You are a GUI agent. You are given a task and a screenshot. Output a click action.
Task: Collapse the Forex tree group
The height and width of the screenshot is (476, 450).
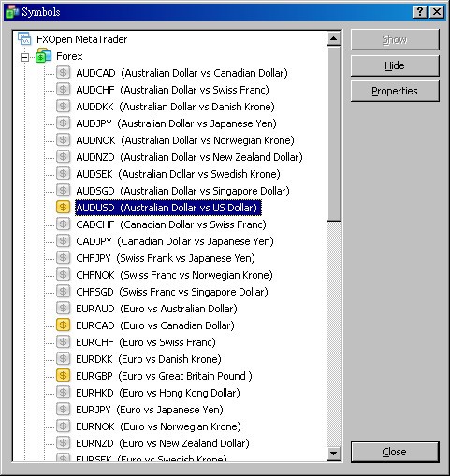24,57
